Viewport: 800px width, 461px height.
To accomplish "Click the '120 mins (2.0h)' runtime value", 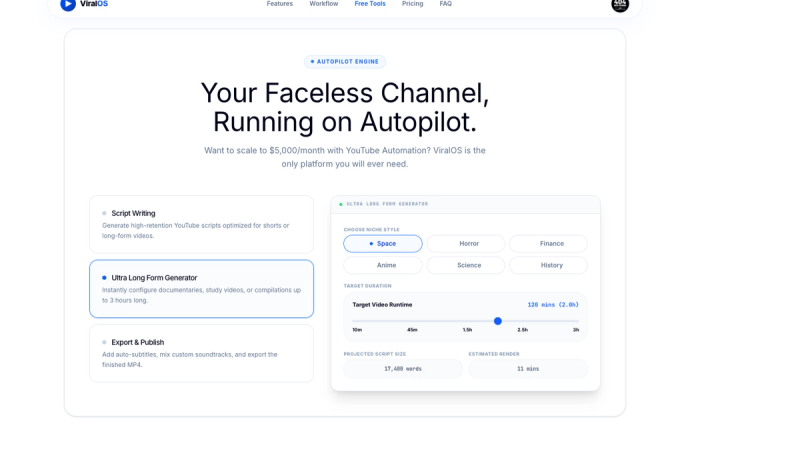I will click(553, 305).
